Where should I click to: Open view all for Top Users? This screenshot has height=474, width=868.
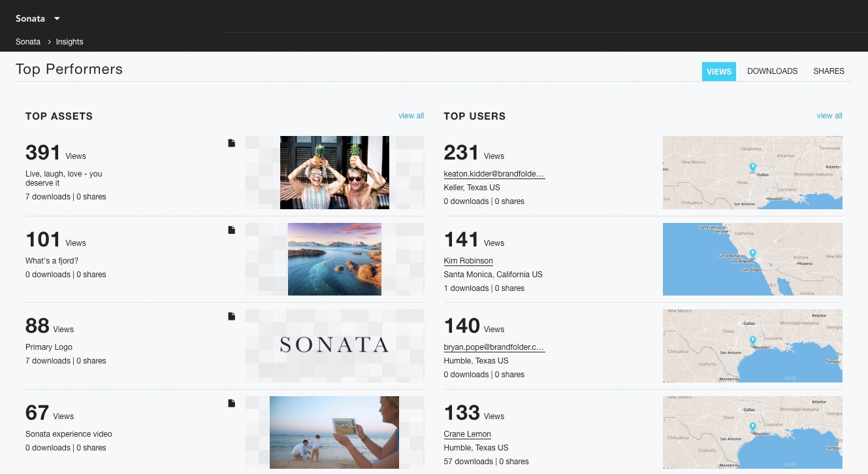pos(829,116)
